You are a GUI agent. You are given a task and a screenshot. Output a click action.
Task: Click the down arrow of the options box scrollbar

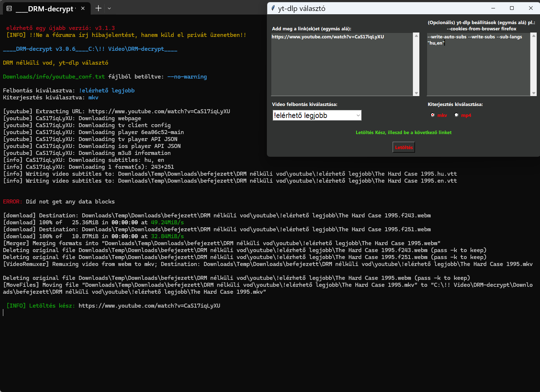click(533, 93)
